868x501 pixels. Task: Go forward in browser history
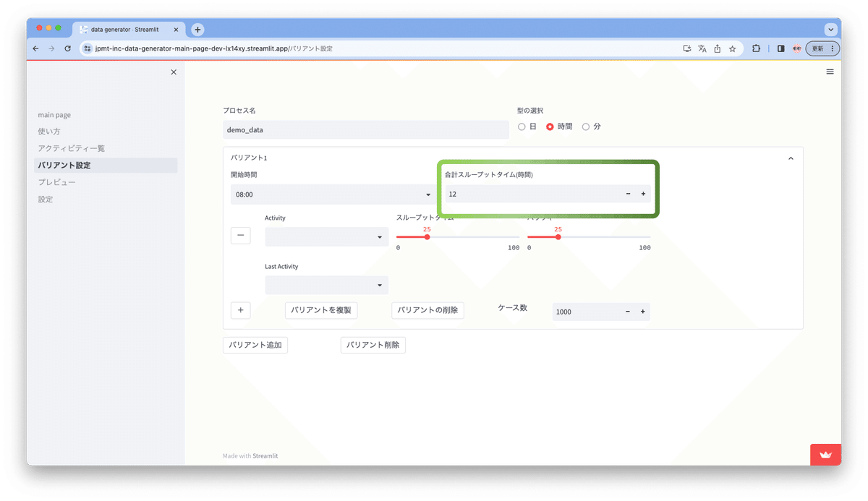(x=51, y=48)
